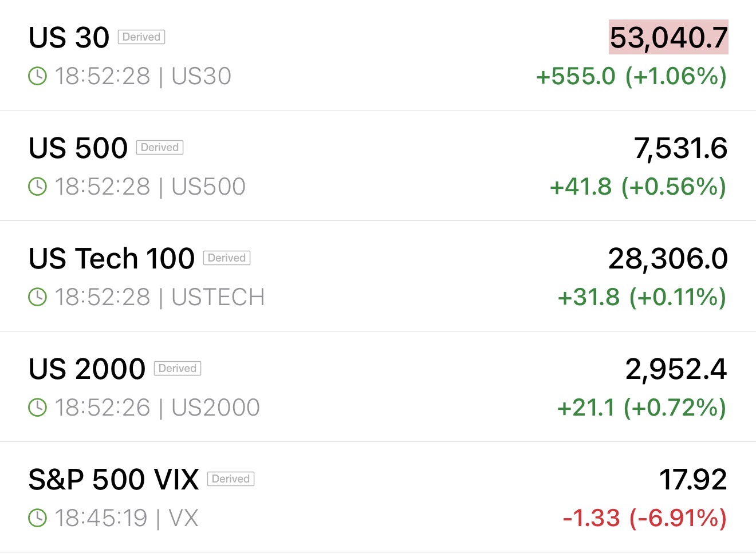Click the clock icon in US 500 row
The width and height of the screenshot is (756, 557).
pos(37,187)
